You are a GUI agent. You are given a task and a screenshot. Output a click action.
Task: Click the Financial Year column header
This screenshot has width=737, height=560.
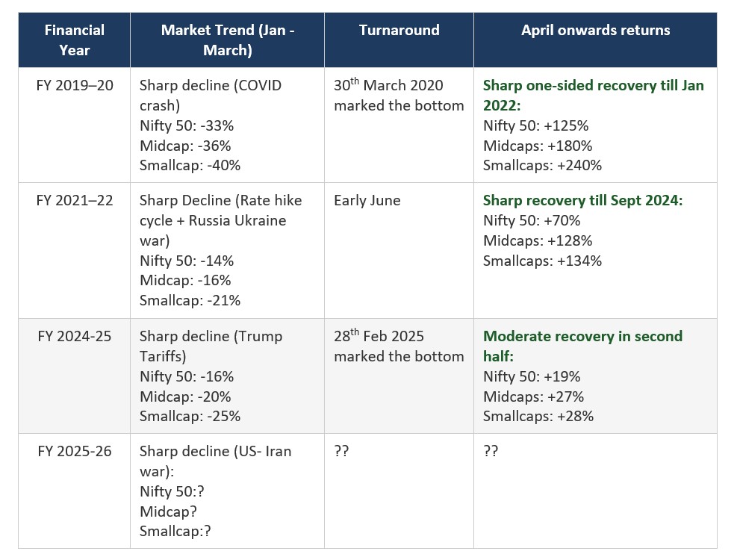[74, 40]
